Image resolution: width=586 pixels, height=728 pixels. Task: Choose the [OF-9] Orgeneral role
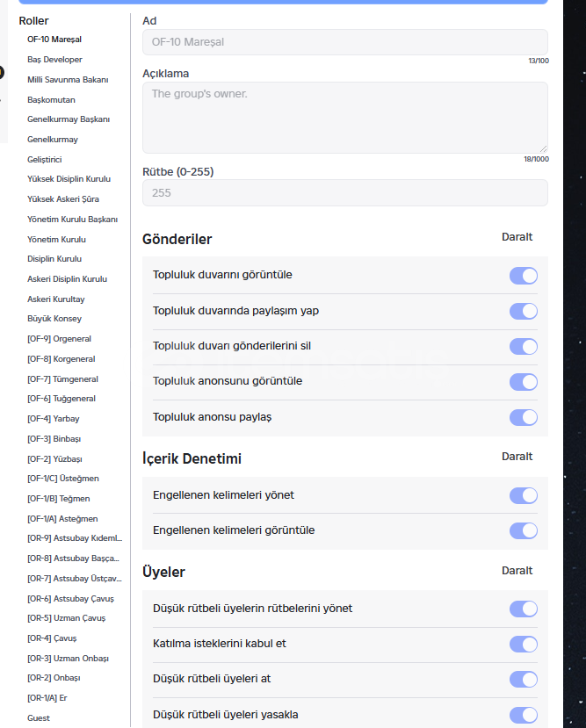click(59, 338)
